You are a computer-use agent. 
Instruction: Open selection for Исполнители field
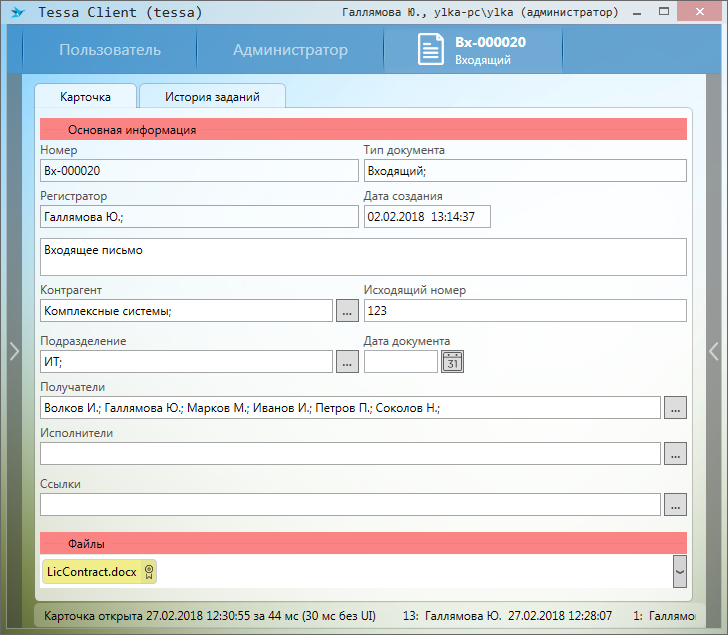[675, 454]
